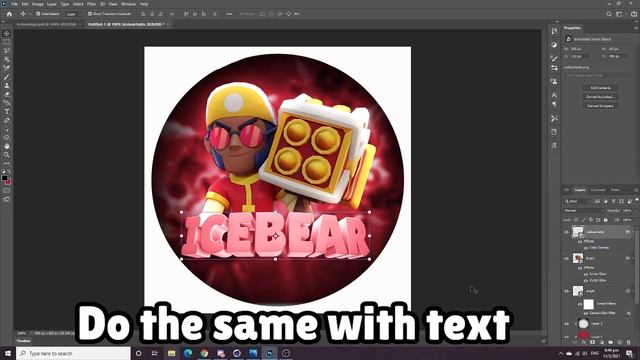Click the Windows taskbar search box

pyautogui.click(x=73, y=353)
